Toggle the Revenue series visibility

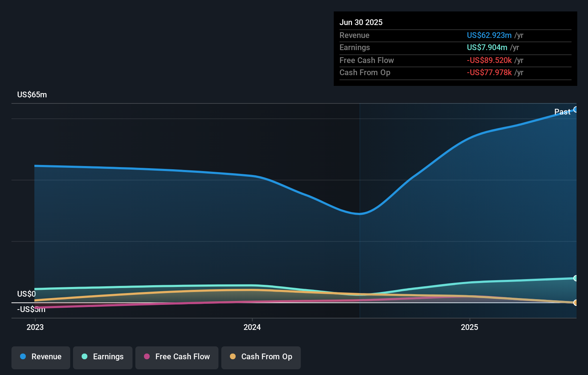coord(40,357)
